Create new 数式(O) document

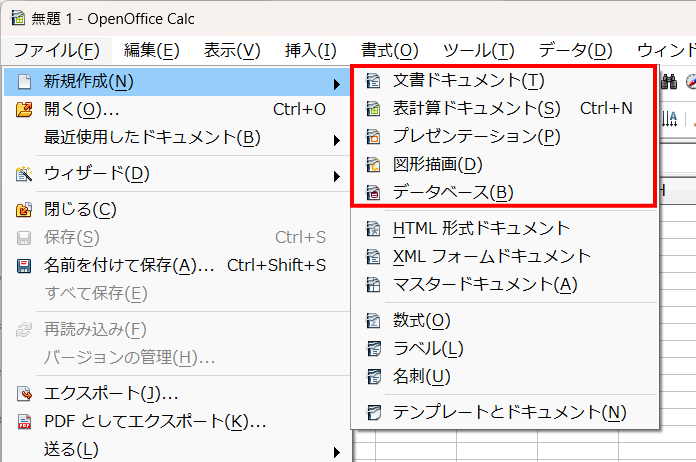[504, 320]
